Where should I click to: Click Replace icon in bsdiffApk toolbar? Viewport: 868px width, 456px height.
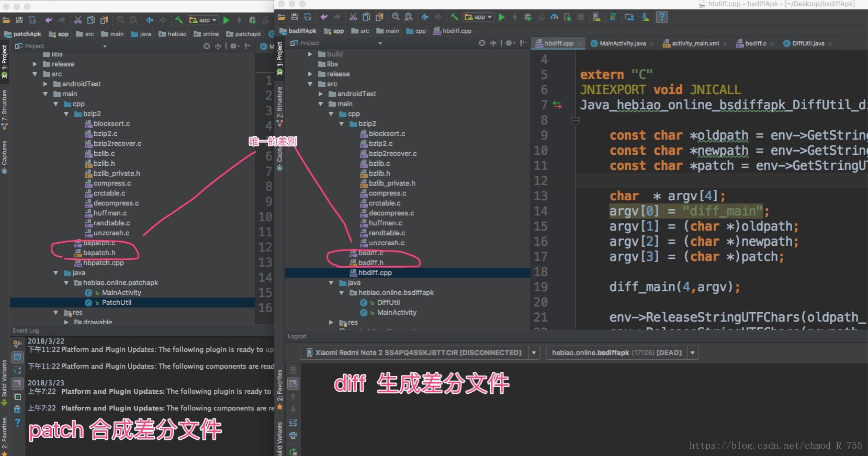409,17
